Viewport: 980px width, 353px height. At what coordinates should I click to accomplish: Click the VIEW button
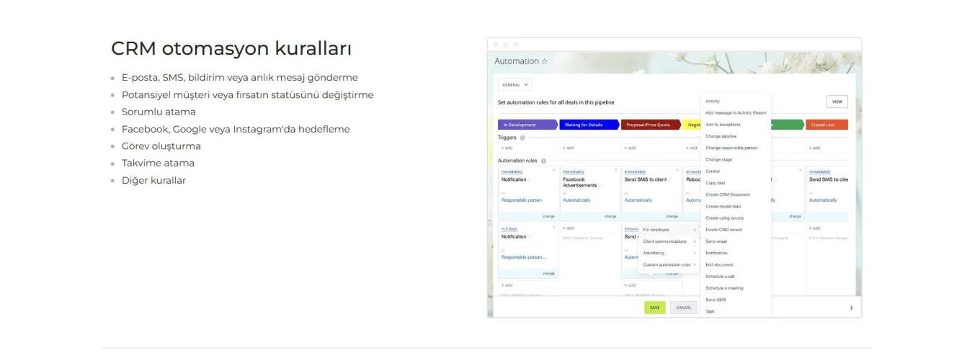click(x=837, y=102)
